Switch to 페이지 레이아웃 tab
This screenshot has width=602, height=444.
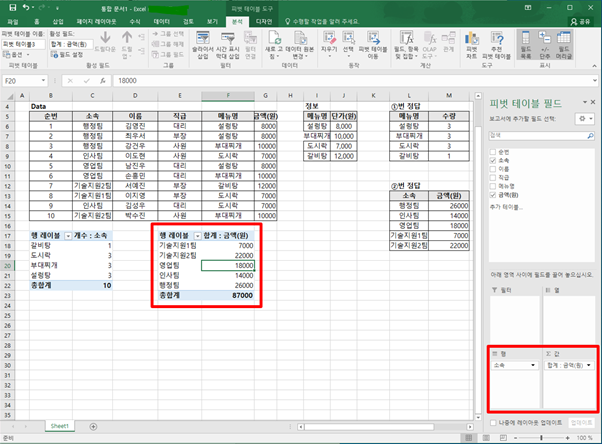96,22
